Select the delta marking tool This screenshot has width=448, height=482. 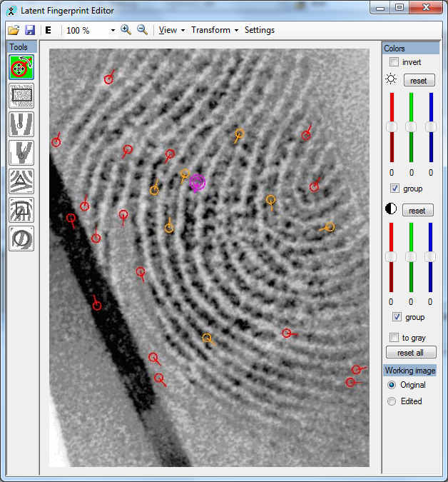[21, 181]
